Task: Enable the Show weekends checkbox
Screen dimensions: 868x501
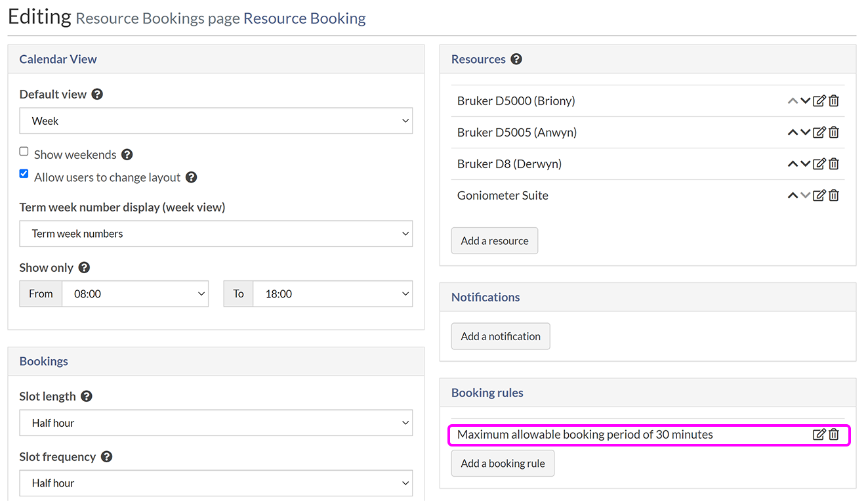Action: pos(24,152)
